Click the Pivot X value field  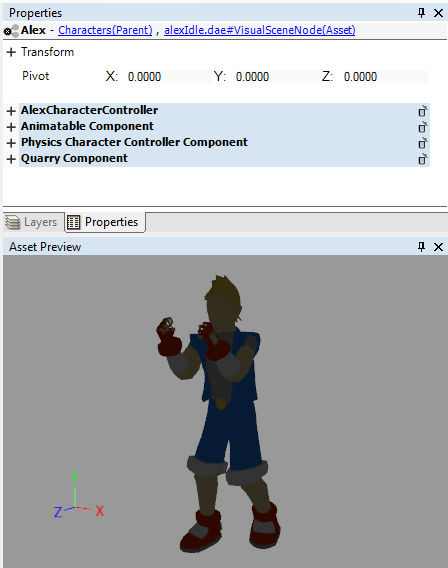[x=168, y=77]
